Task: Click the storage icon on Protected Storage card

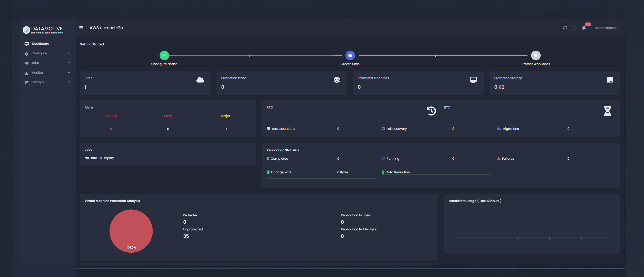Action: point(610,80)
